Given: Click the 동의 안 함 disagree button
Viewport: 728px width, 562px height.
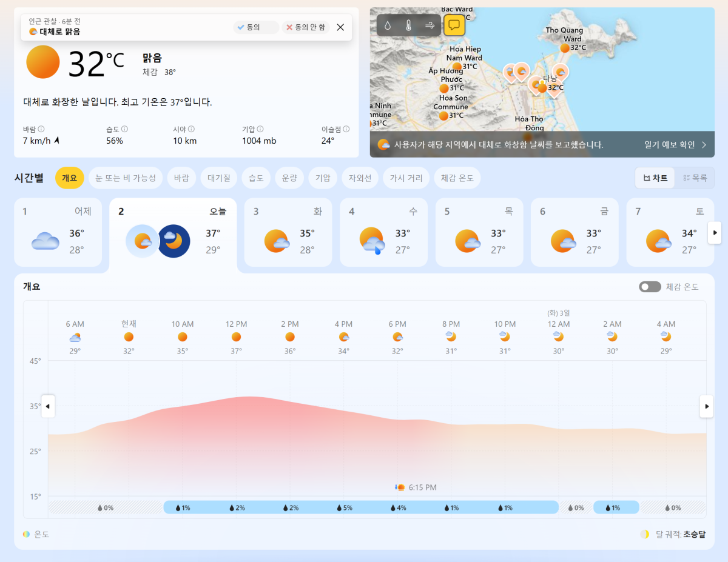Looking at the screenshot, I should pyautogui.click(x=306, y=27).
